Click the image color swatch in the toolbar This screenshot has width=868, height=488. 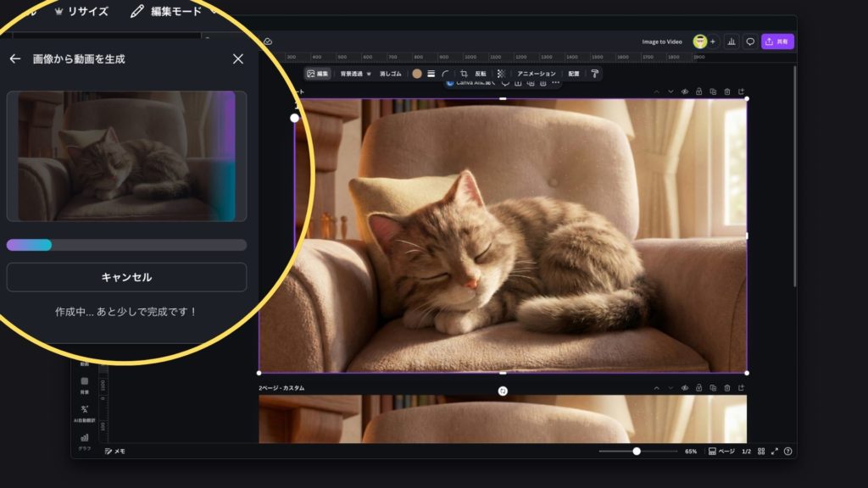coord(417,74)
